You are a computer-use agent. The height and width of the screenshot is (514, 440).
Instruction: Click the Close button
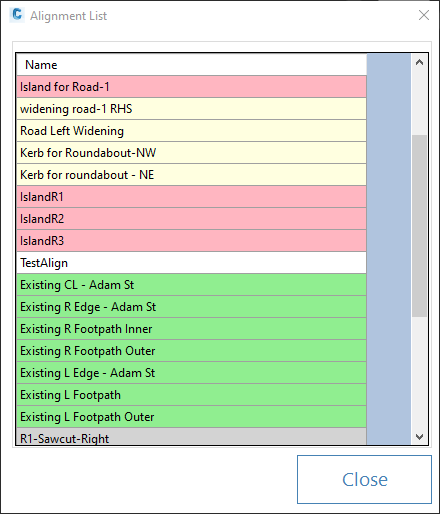(x=364, y=479)
